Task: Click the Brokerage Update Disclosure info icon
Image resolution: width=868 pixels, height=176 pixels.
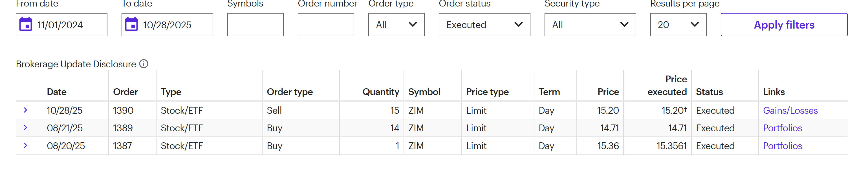Action: coord(144,64)
